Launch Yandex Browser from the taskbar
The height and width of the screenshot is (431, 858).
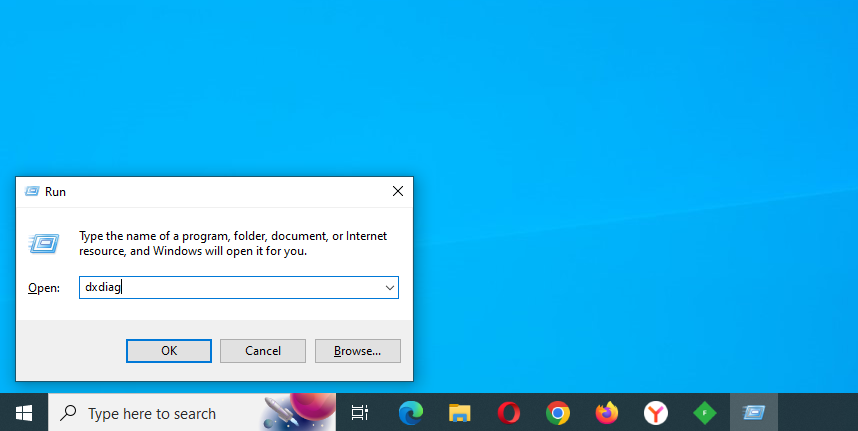click(x=656, y=412)
